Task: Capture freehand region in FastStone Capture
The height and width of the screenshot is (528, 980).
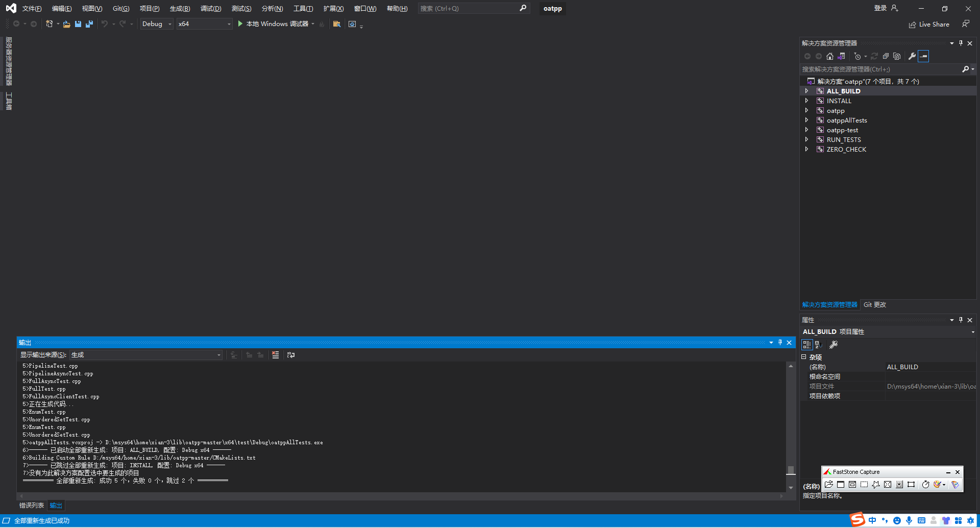Action: pyautogui.click(x=876, y=485)
